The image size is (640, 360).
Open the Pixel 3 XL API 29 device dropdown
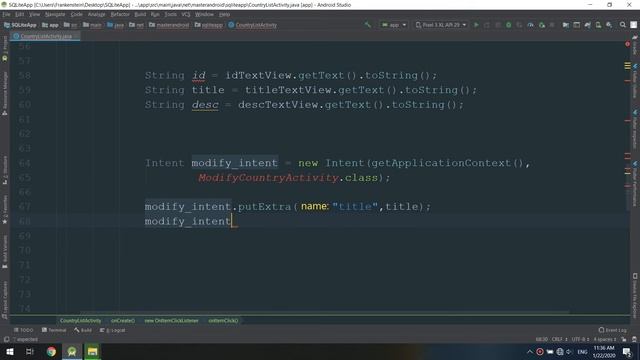pyautogui.click(x=440, y=25)
